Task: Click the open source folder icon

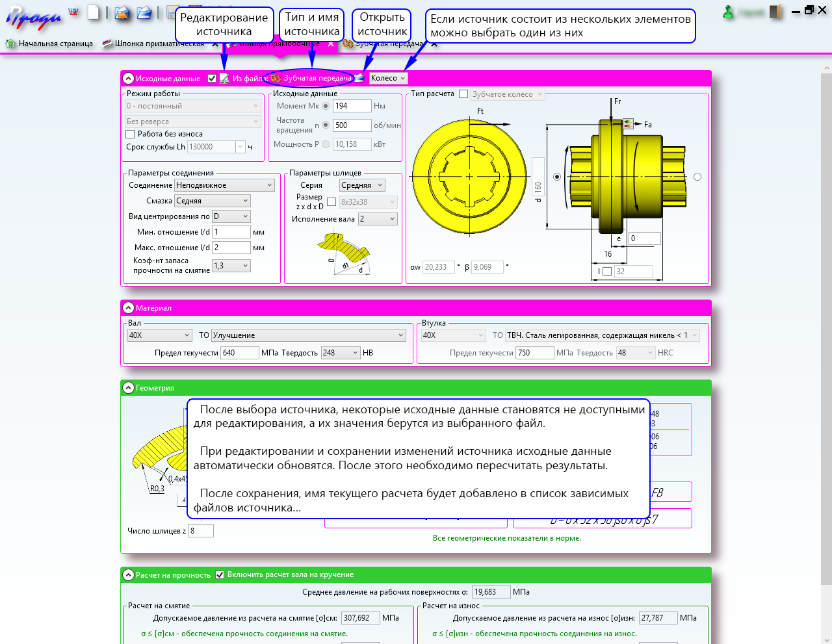Action: point(359,78)
